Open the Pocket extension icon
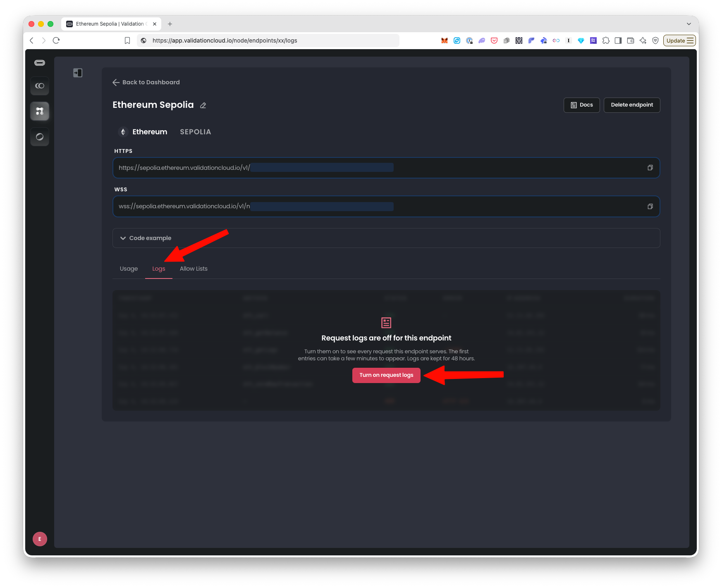This screenshot has width=722, height=588. (494, 40)
